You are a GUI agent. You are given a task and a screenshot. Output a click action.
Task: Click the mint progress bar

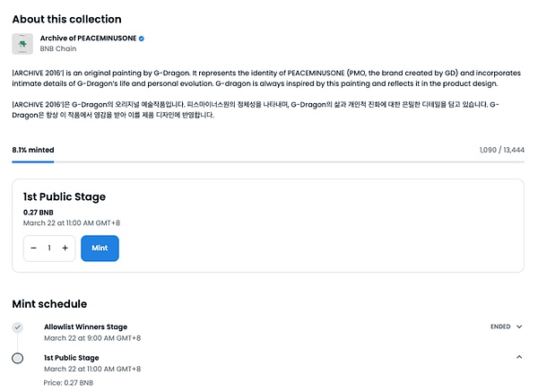(x=268, y=161)
